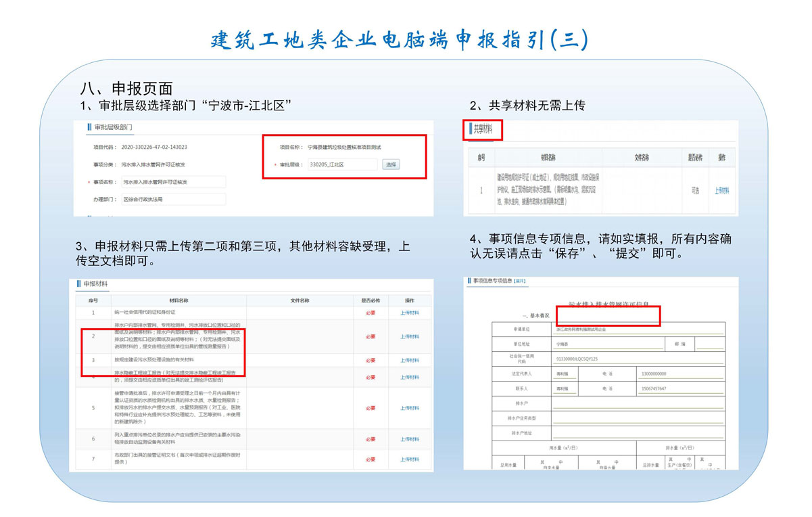
Task: Upload material for row 1 统一社会信用代码证
Action: pos(409,313)
